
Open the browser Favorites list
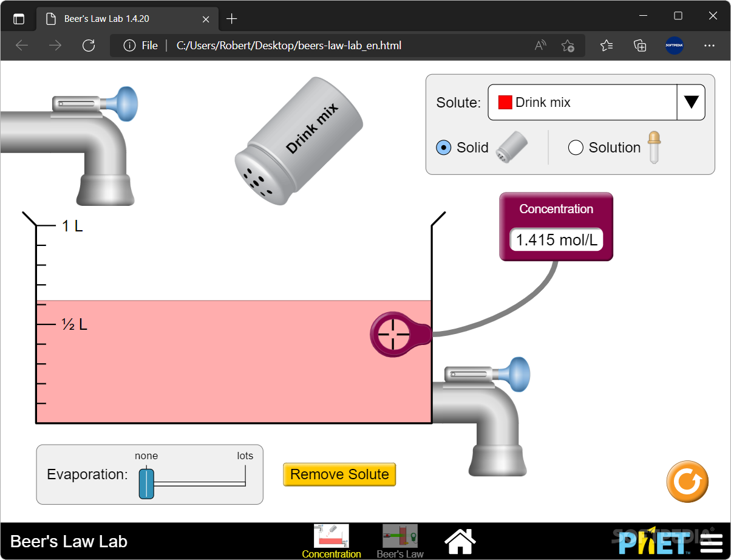tap(607, 46)
